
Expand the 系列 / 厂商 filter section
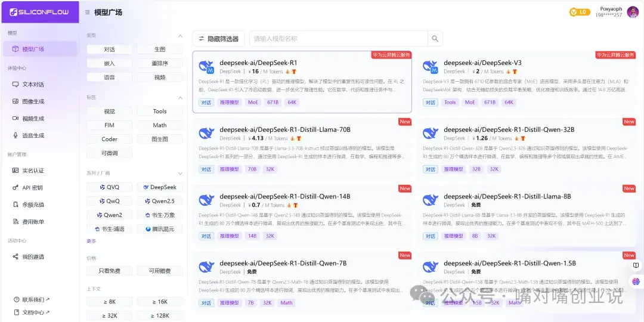pyautogui.click(x=180, y=174)
